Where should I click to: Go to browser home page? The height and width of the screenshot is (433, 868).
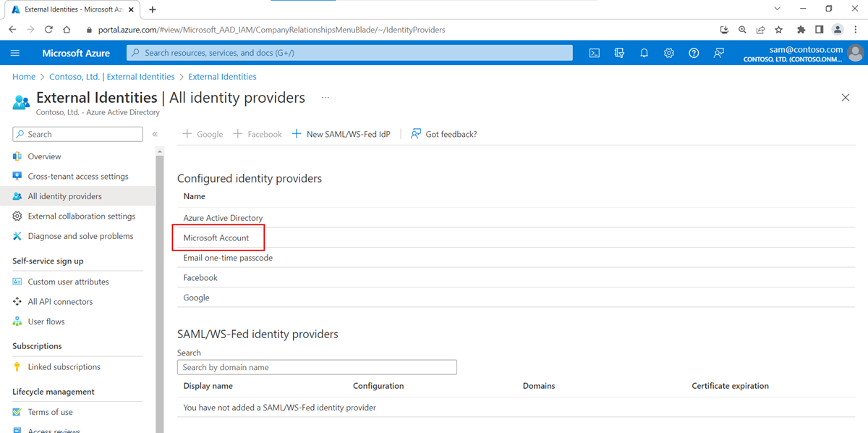[67, 30]
